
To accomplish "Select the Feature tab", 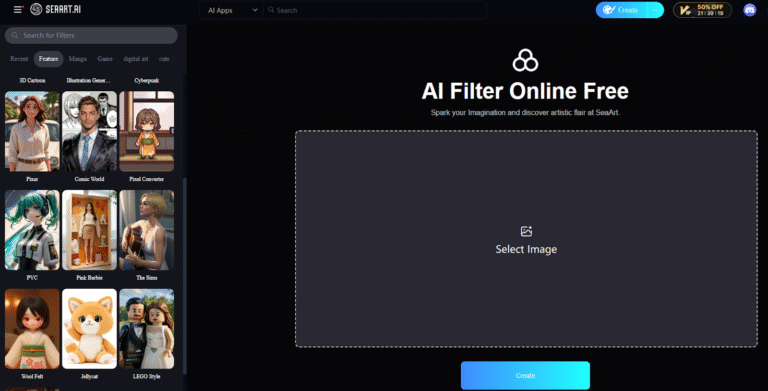I will [x=48, y=59].
